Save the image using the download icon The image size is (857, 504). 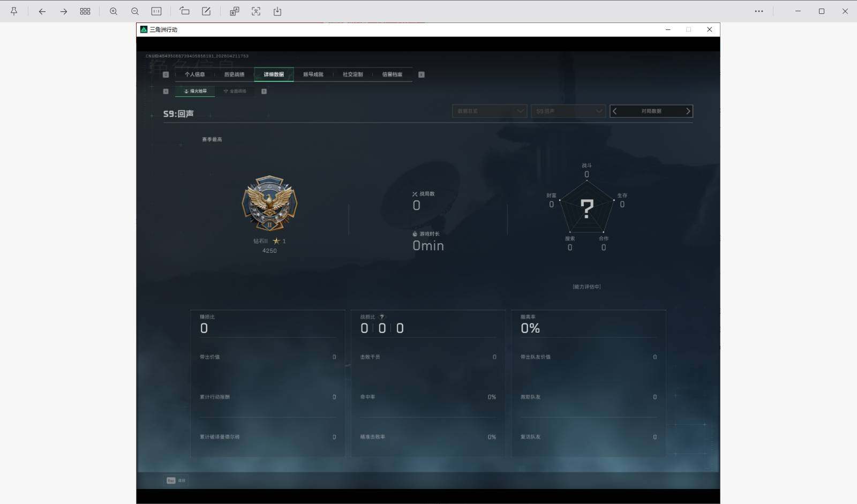[277, 11]
